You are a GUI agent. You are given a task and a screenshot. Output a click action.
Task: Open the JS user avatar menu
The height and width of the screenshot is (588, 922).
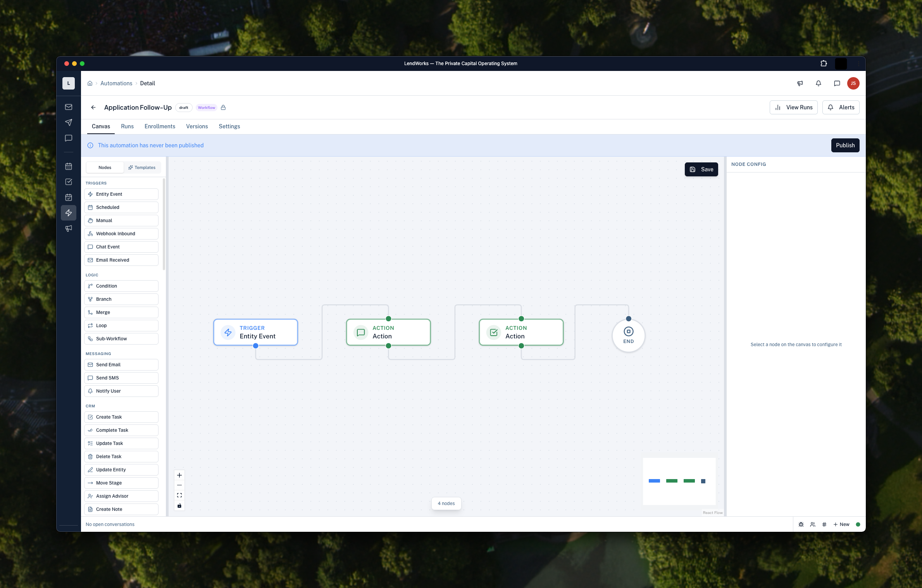point(853,83)
